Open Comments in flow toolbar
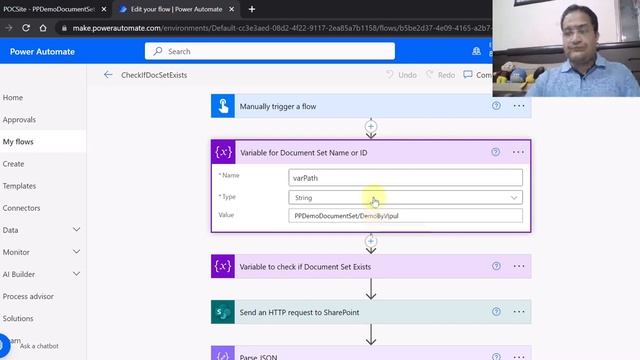Screen dimensions: 640x360 point(478,75)
